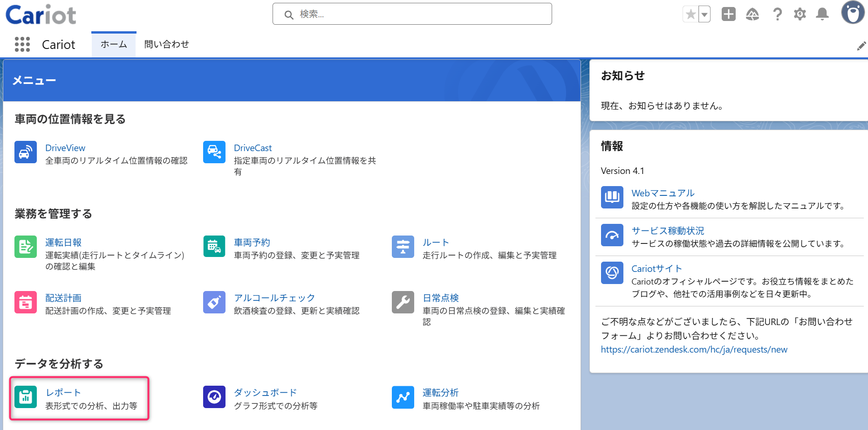Open the Cariotサイト link

coord(656,269)
